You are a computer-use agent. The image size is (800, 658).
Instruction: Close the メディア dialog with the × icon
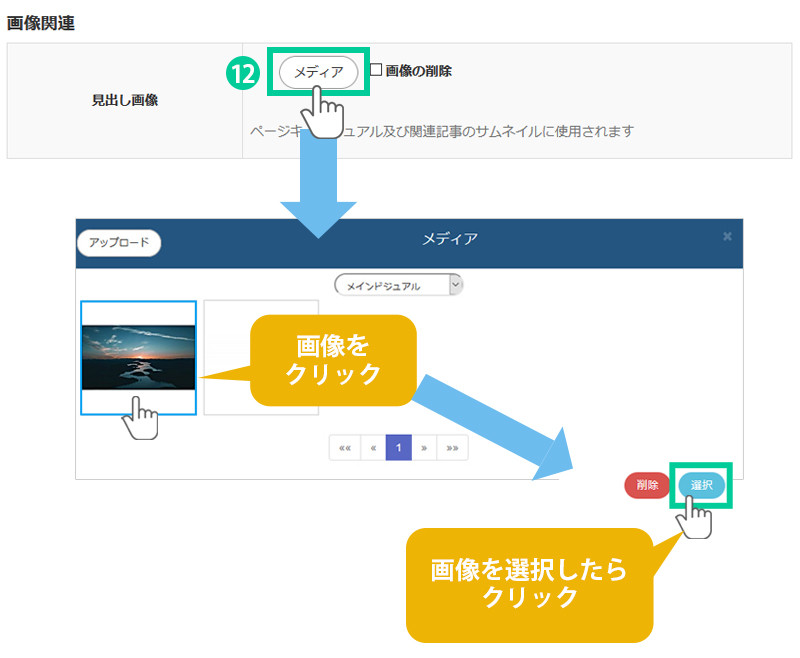pos(727,237)
